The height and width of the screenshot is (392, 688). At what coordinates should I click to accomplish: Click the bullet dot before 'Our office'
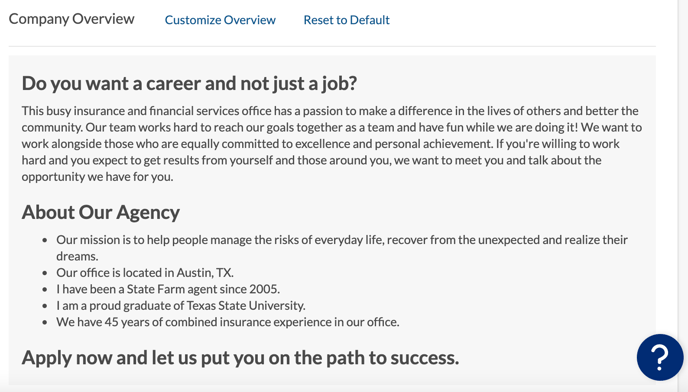coord(45,273)
